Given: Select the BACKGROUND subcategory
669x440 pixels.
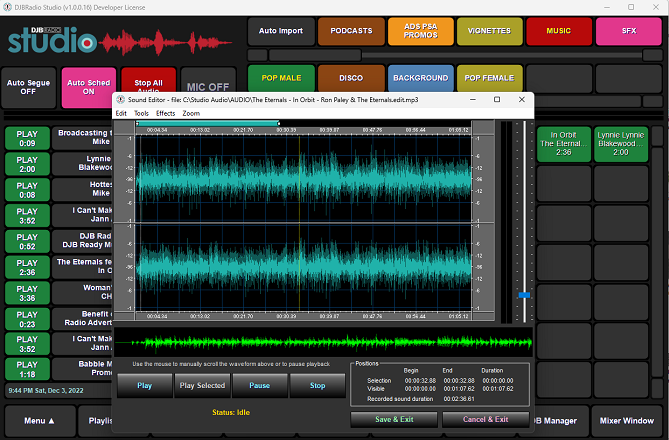Looking at the screenshot, I should [x=421, y=78].
